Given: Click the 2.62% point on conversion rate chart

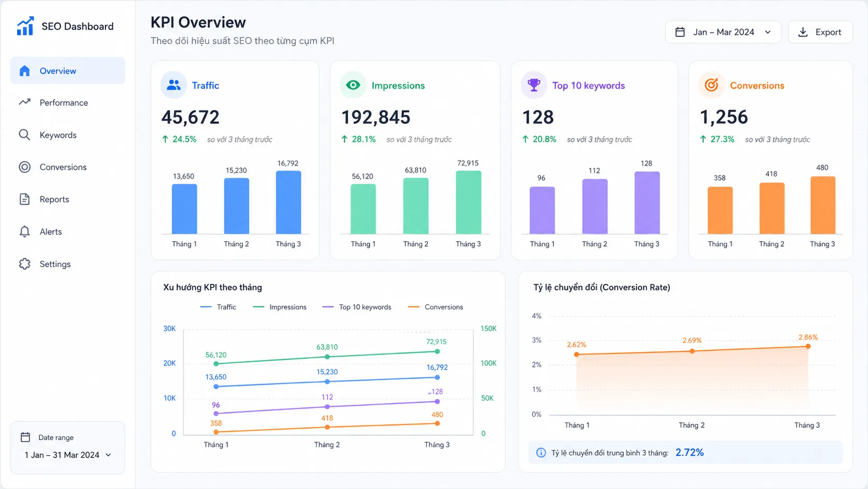Looking at the screenshot, I should click(x=577, y=354).
